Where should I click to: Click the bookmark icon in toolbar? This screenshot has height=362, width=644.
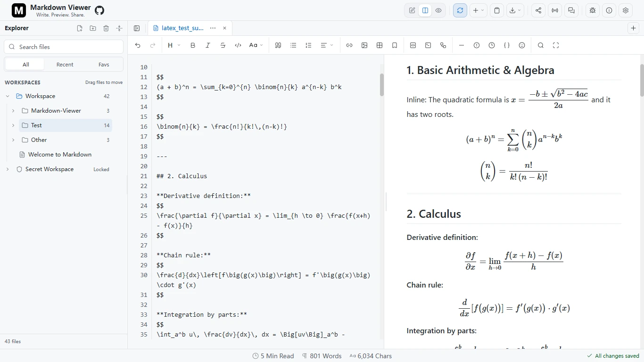(395, 45)
